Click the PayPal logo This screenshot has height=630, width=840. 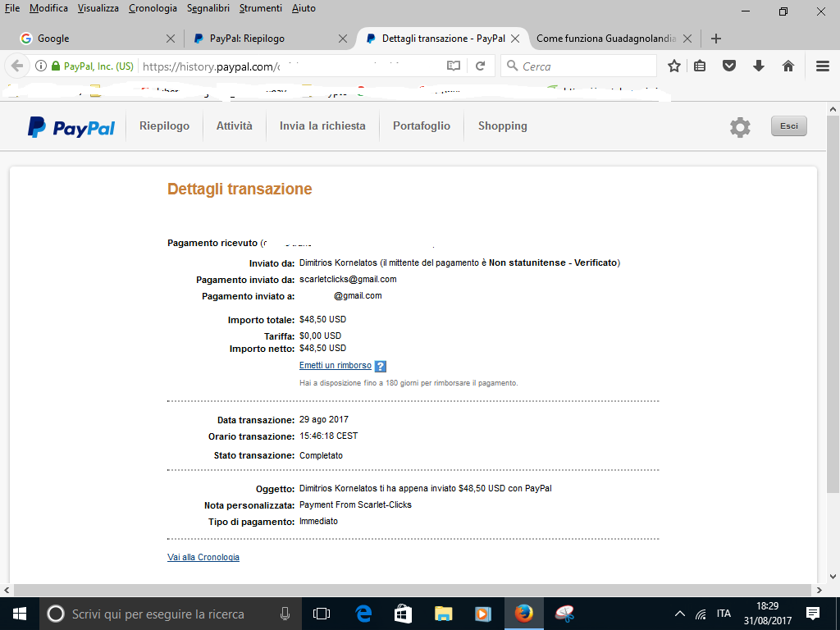pos(71,127)
